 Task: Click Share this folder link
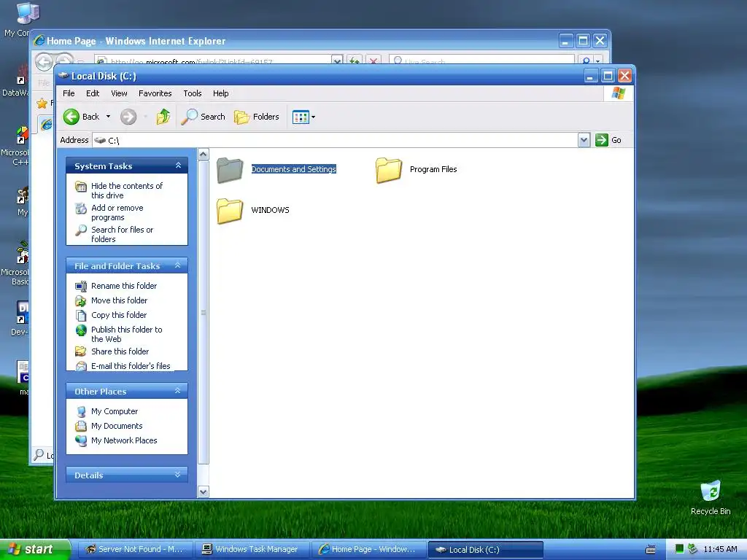point(120,351)
